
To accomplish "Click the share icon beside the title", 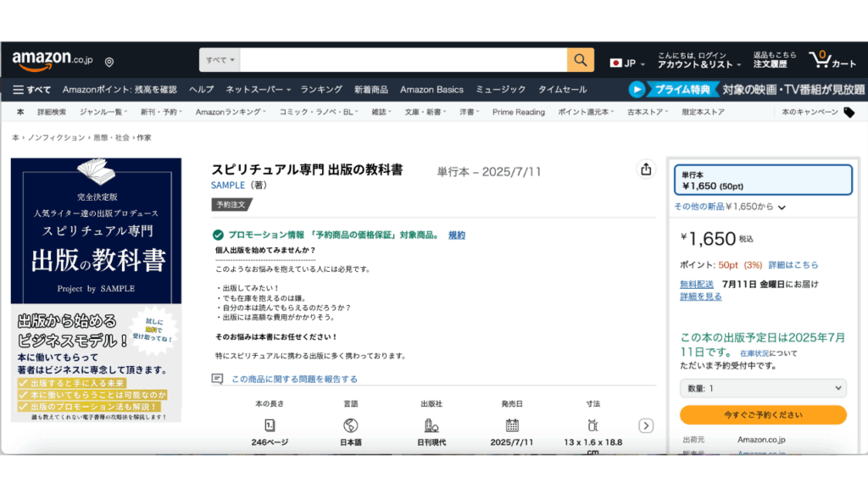I will pos(645,169).
